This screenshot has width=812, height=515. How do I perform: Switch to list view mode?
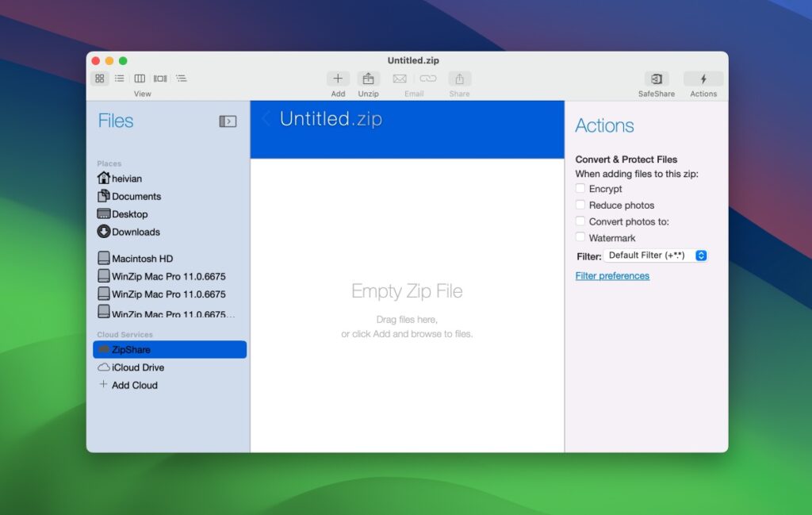tap(120, 78)
